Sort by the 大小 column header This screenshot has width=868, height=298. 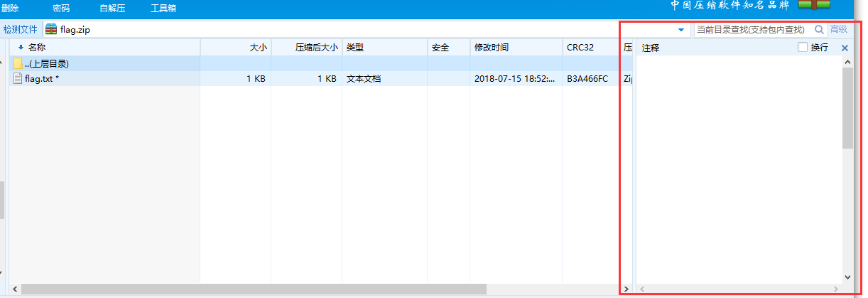coord(236,48)
